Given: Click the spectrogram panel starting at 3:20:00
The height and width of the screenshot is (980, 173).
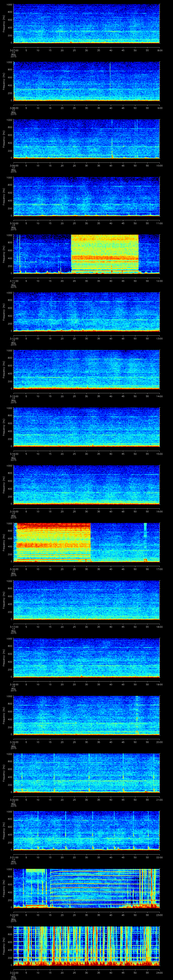Looking at the screenshot, I should point(87,773).
